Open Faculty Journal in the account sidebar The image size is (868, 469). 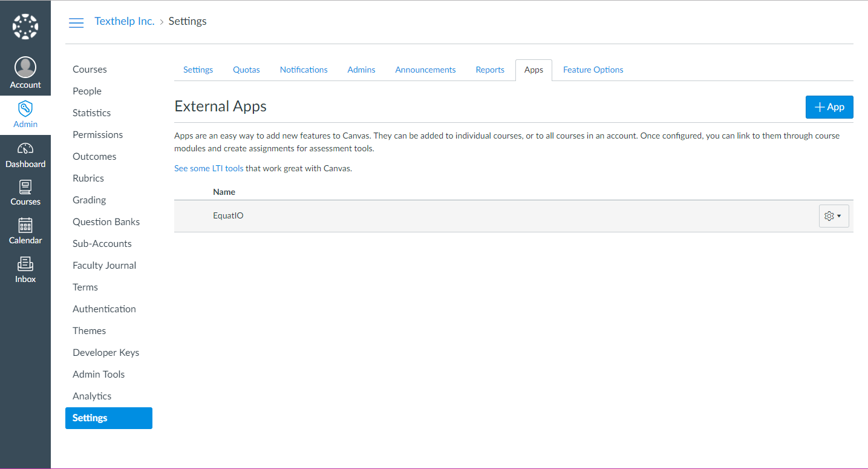(x=104, y=265)
